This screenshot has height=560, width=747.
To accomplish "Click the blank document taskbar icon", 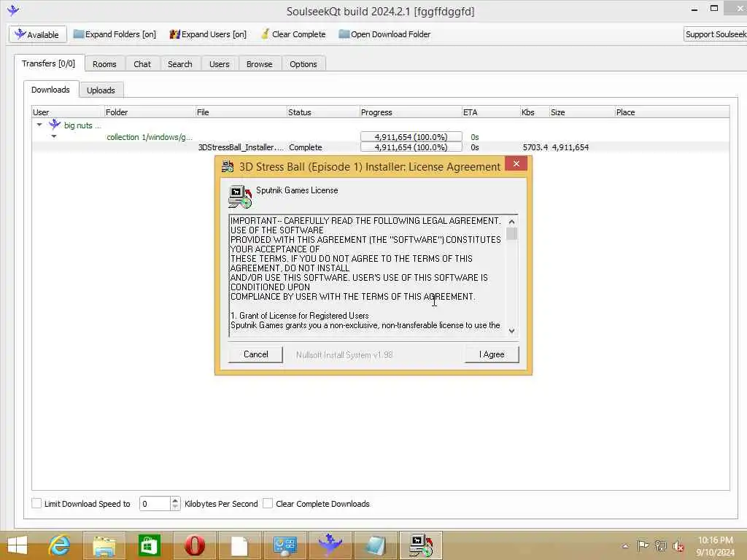I will pos(239,545).
